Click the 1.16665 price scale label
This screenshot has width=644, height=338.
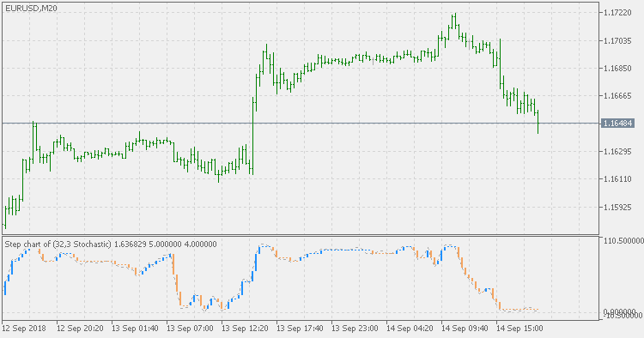pos(617,96)
